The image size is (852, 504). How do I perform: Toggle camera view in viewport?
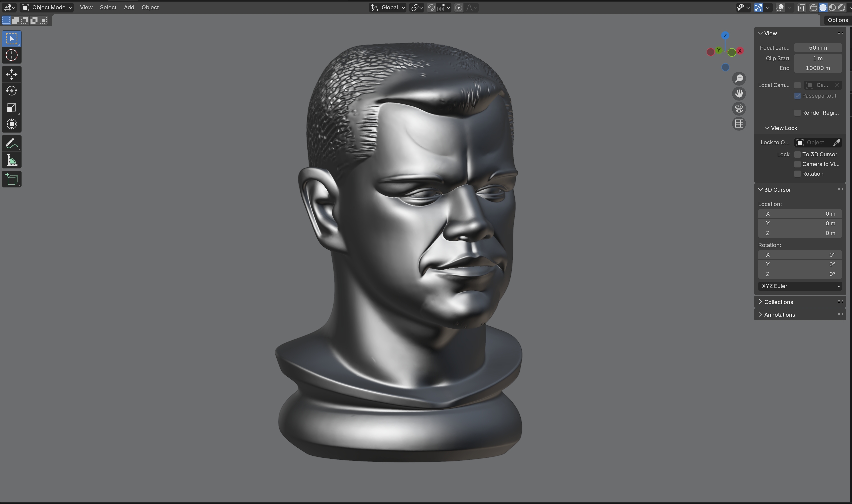(739, 109)
